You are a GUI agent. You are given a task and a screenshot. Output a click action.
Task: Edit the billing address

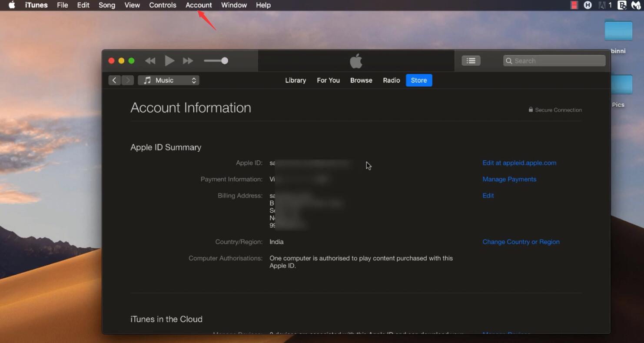pos(488,196)
